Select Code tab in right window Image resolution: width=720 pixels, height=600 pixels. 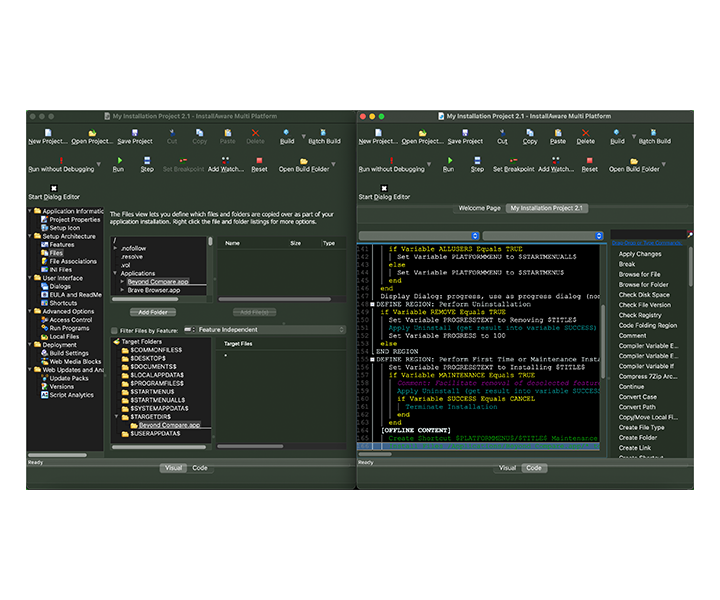(534, 468)
